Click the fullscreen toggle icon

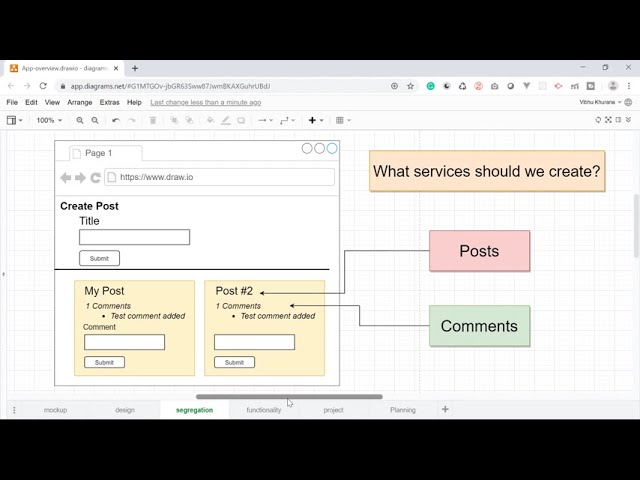pos(609,120)
